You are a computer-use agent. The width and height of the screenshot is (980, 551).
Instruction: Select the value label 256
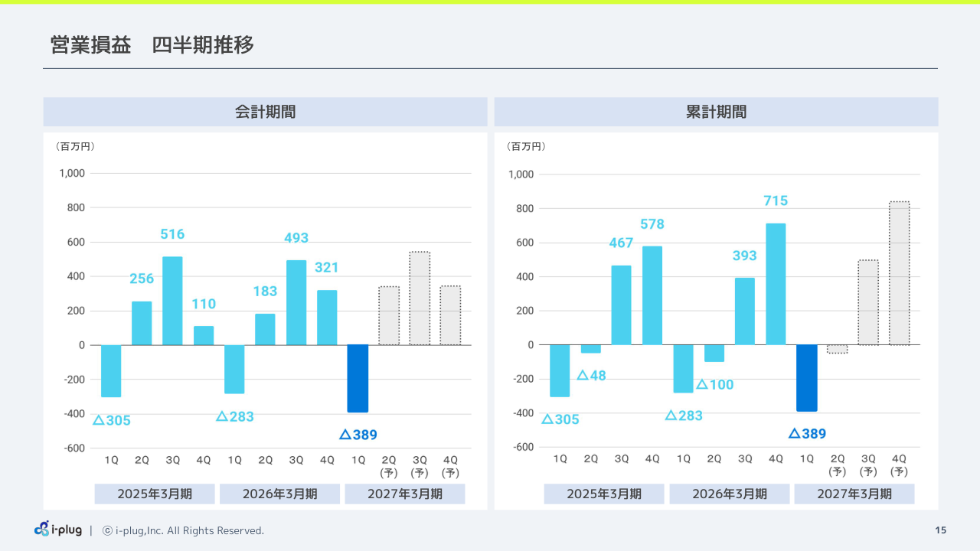point(142,279)
